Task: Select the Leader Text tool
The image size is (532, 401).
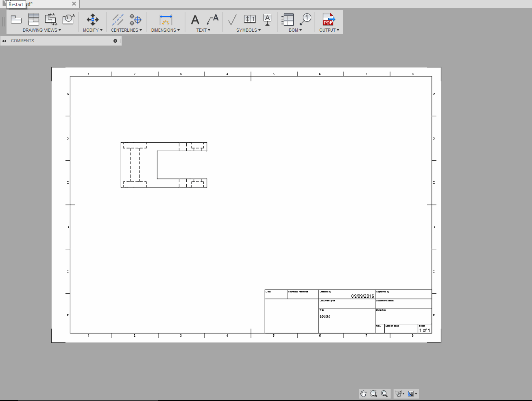Action: 211,20
